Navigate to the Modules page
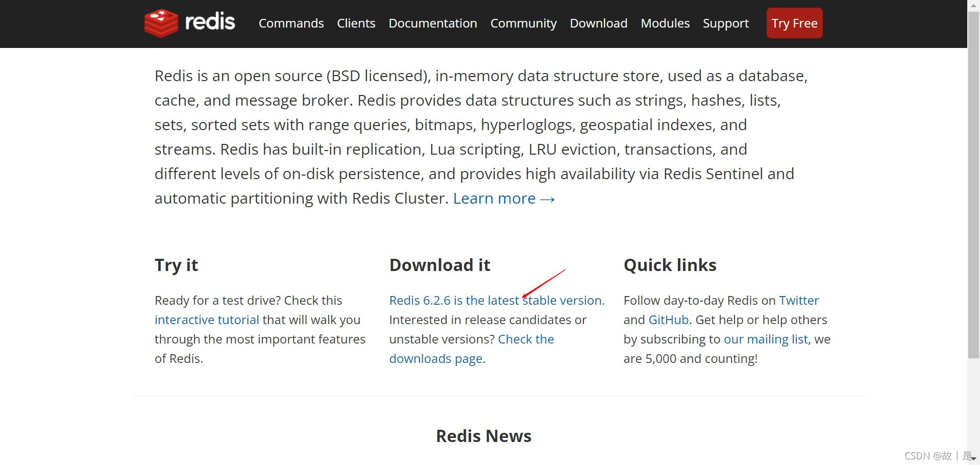 (665, 23)
